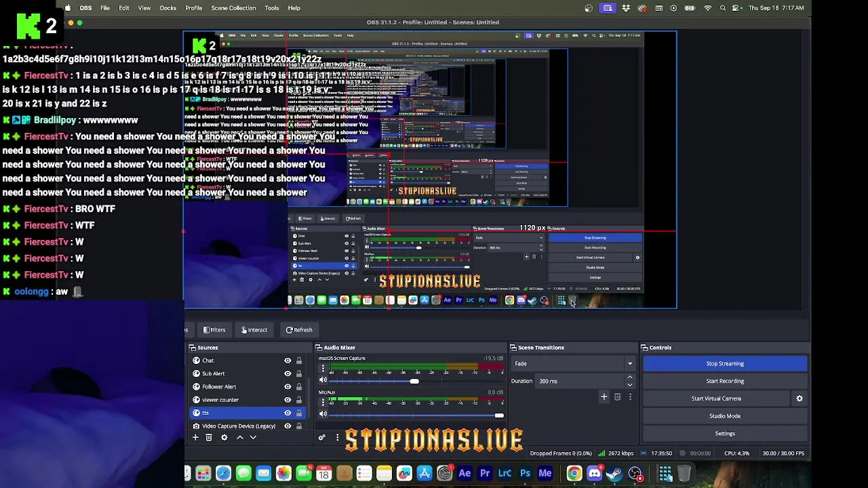This screenshot has width=868, height=488.
Task: Open Safari from the dock
Action: coord(223,473)
